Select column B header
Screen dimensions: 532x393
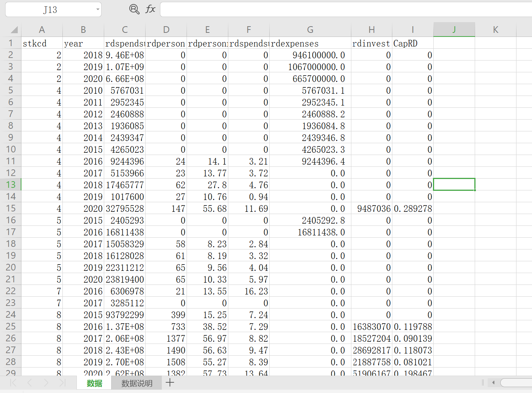[x=83, y=30]
